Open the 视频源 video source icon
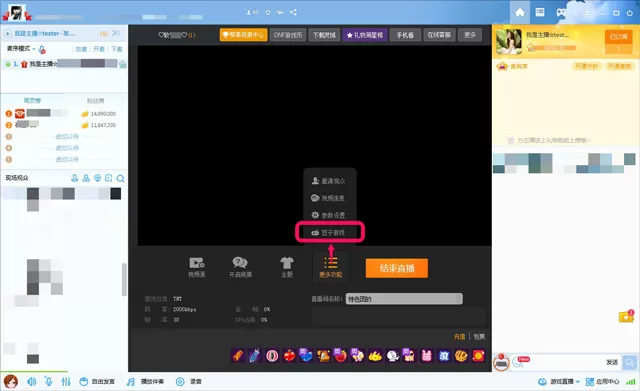 pyautogui.click(x=196, y=267)
